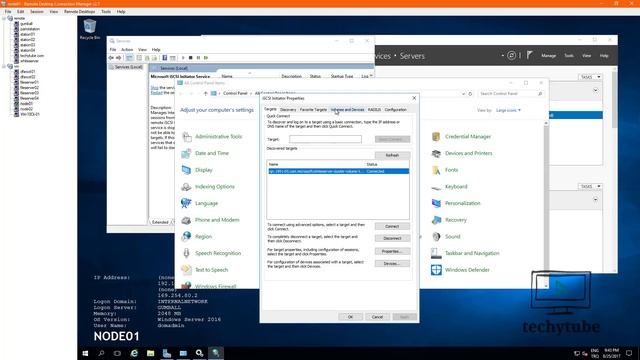Click in the Target input field
The image size is (640, 360).
pos(325,140)
